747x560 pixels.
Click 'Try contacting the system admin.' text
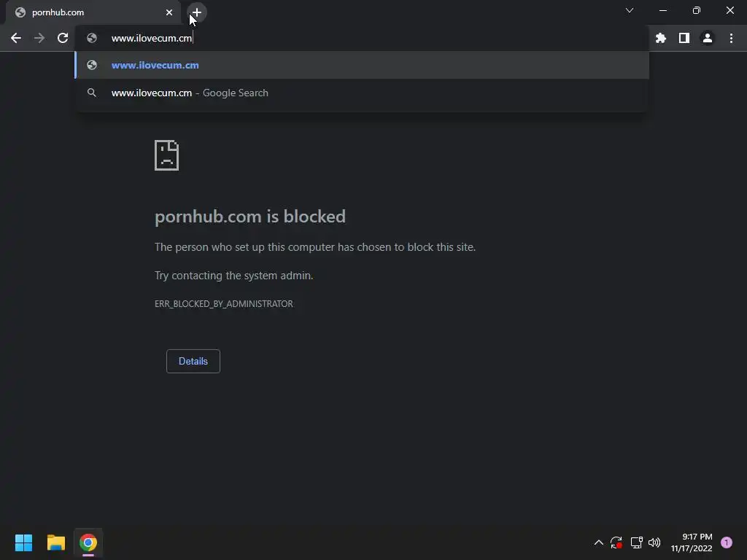click(234, 275)
